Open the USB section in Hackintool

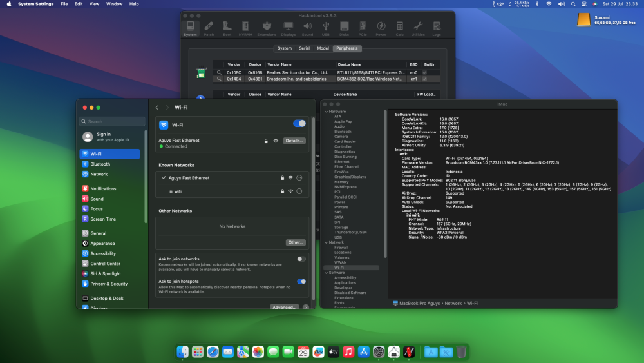click(326, 29)
